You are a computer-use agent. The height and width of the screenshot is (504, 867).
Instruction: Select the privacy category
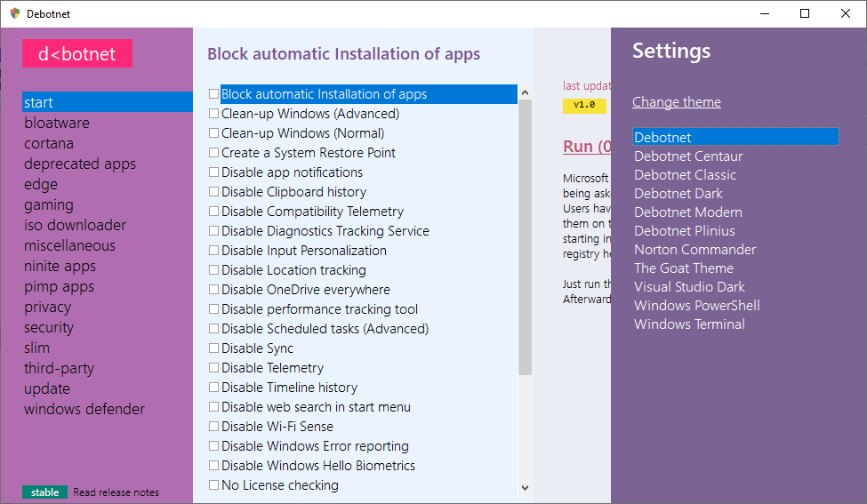[x=48, y=307]
